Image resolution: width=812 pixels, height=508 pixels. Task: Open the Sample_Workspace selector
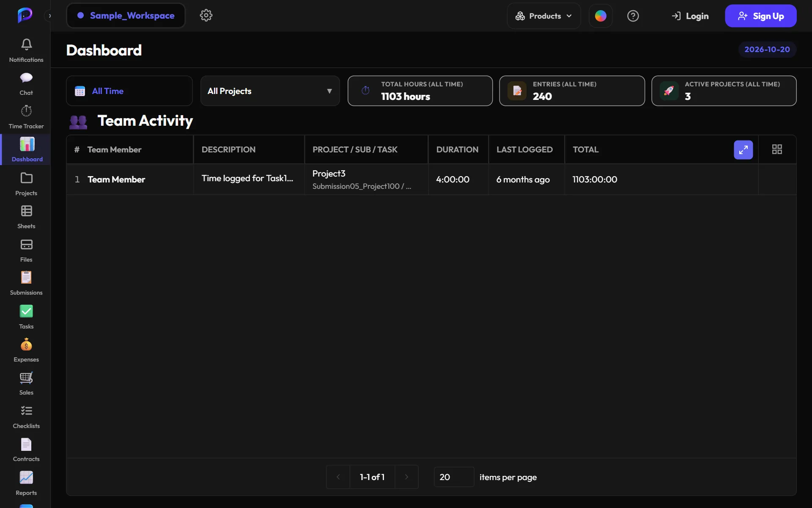coord(126,16)
